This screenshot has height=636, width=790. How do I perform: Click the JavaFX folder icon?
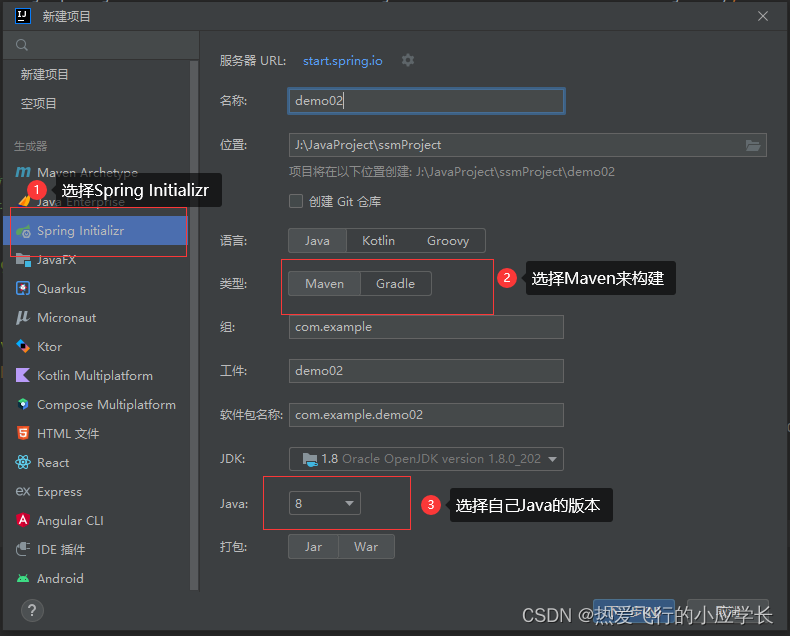[x=23, y=260]
